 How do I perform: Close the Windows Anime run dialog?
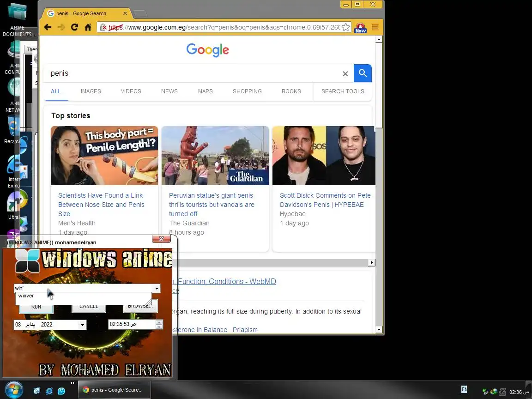coord(161,239)
